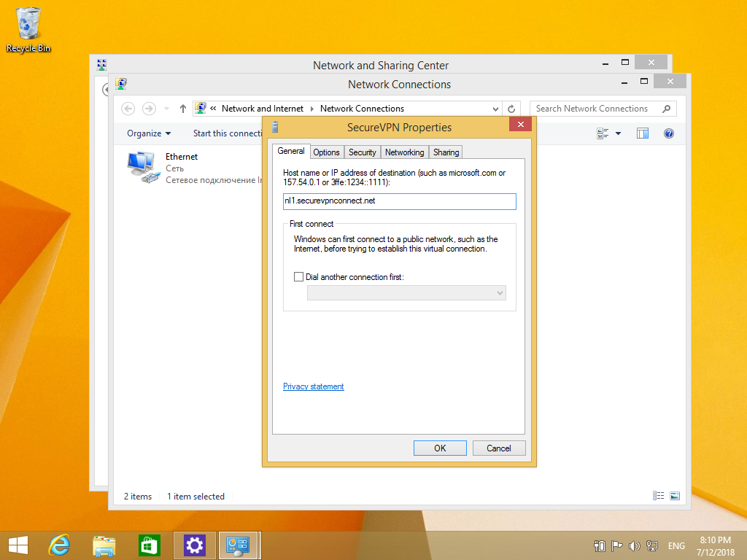This screenshot has height=560, width=747.
Task: Refresh the Network Connections view
Action: pos(511,109)
